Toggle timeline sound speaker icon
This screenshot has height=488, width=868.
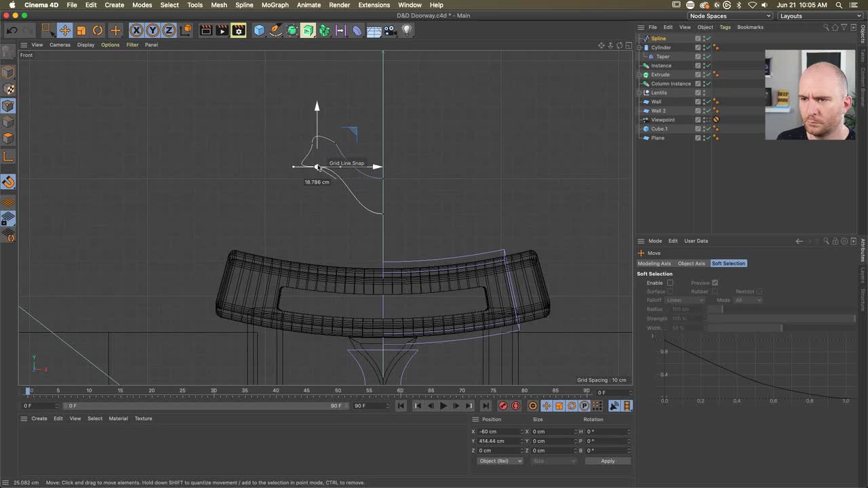coord(614,406)
